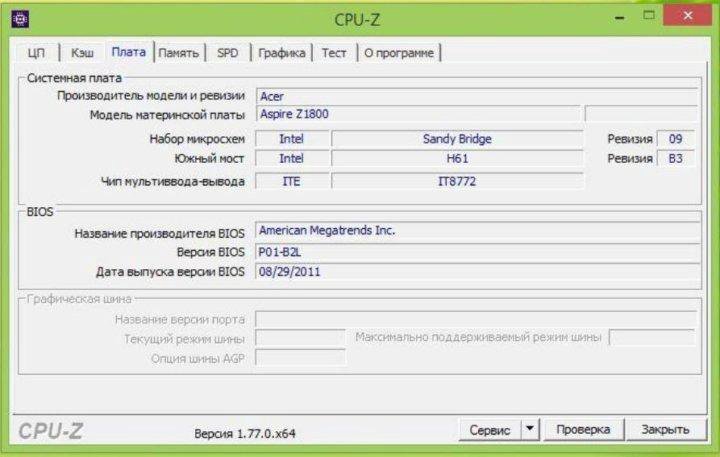The height and width of the screenshot is (457, 720).
Task: Select the Aspire Z1800 model field
Action: pyautogui.click(x=417, y=114)
